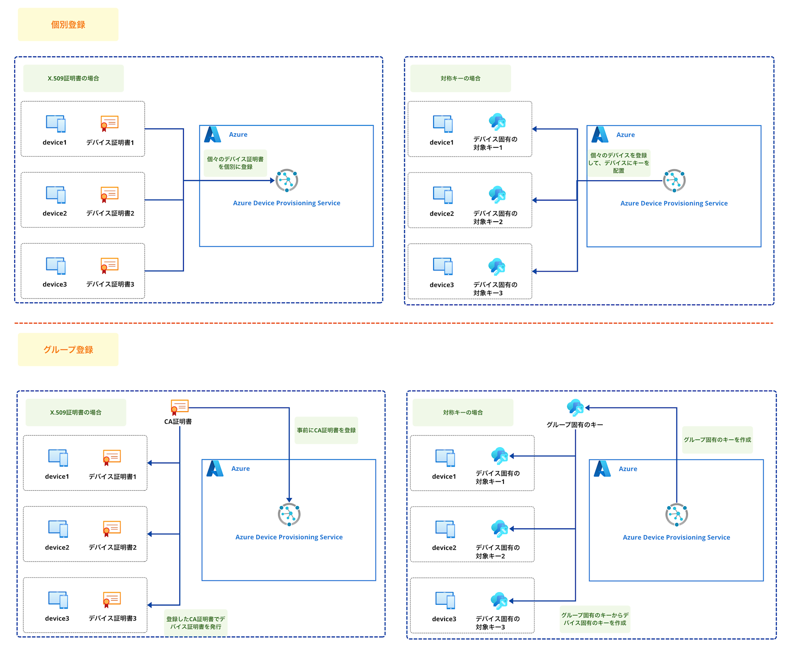Screen dimensions: 812x660
Task: Click the Azure logo in グループ登録 対称キー section
Action: (x=602, y=469)
